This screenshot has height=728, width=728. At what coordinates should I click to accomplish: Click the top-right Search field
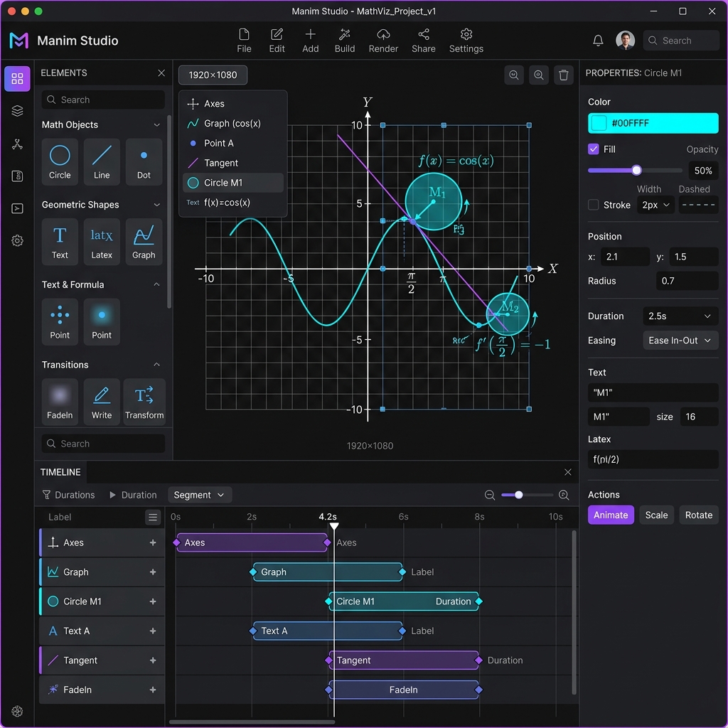681,41
